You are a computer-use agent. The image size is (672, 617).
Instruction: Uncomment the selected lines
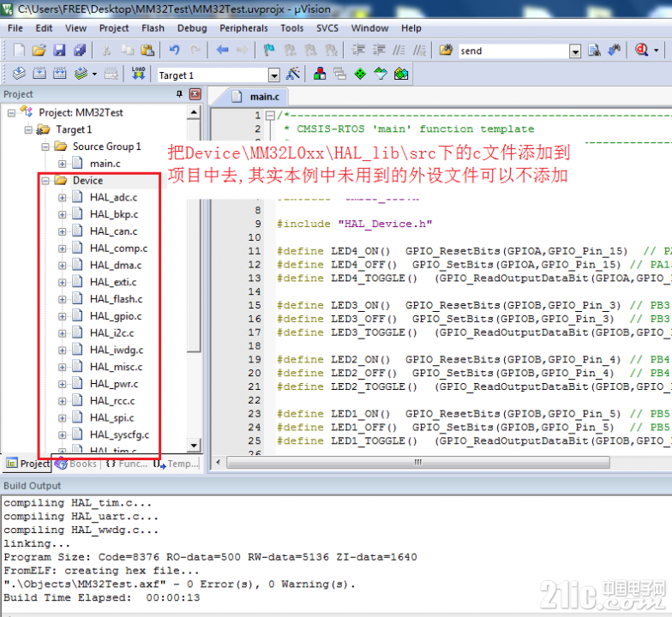tap(420, 50)
